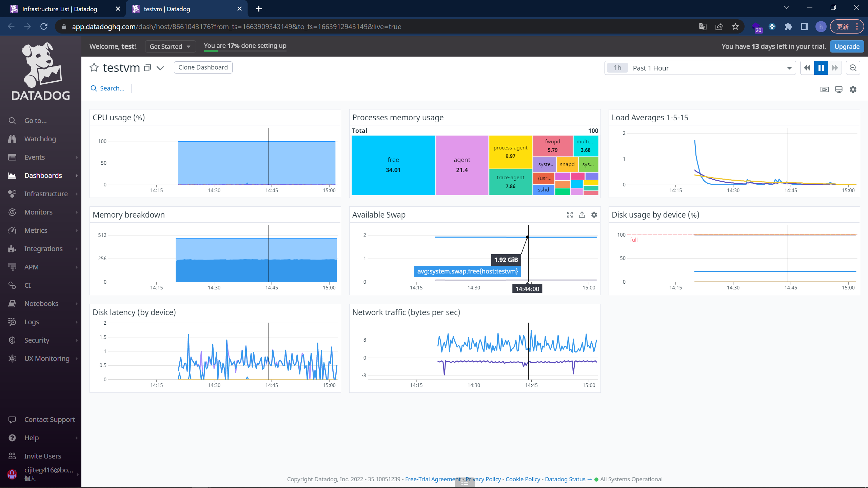The width and height of the screenshot is (868, 488).
Task: Open the Dashboards section icon
Action: [13, 175]
